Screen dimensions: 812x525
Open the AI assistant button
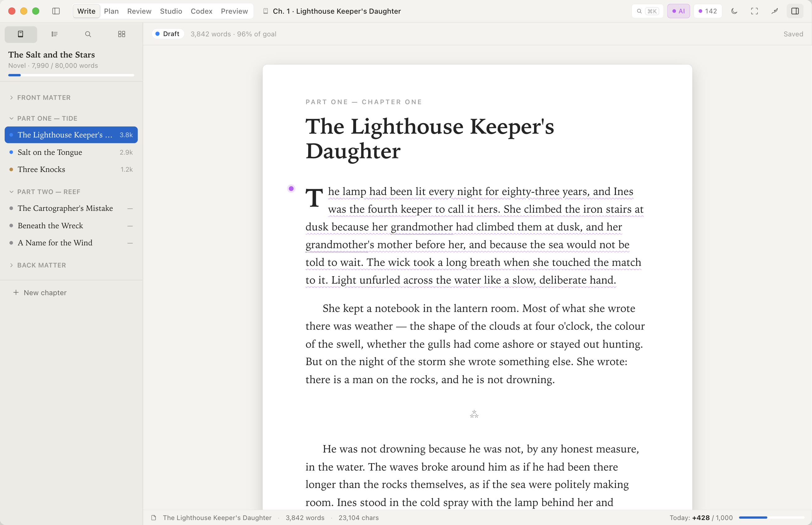pos(678,11)
